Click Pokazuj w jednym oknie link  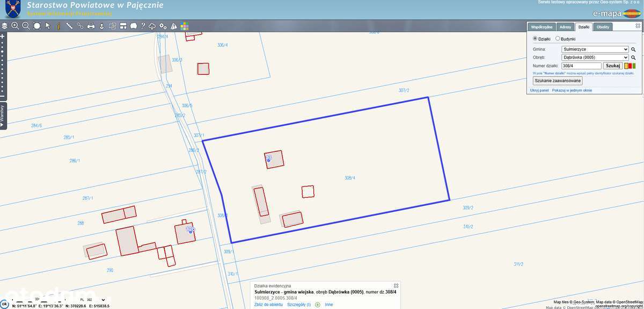pyautogui.click(x=572, y=90)
